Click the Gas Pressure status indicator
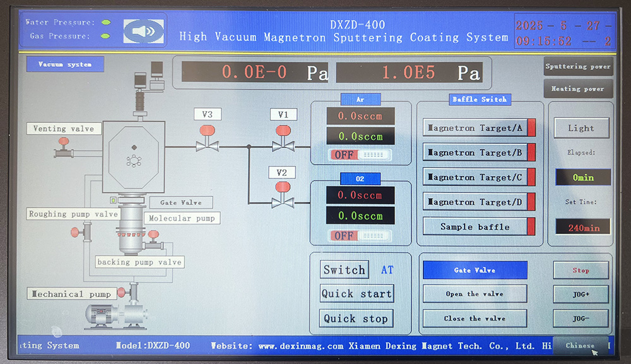 (105, 36)
